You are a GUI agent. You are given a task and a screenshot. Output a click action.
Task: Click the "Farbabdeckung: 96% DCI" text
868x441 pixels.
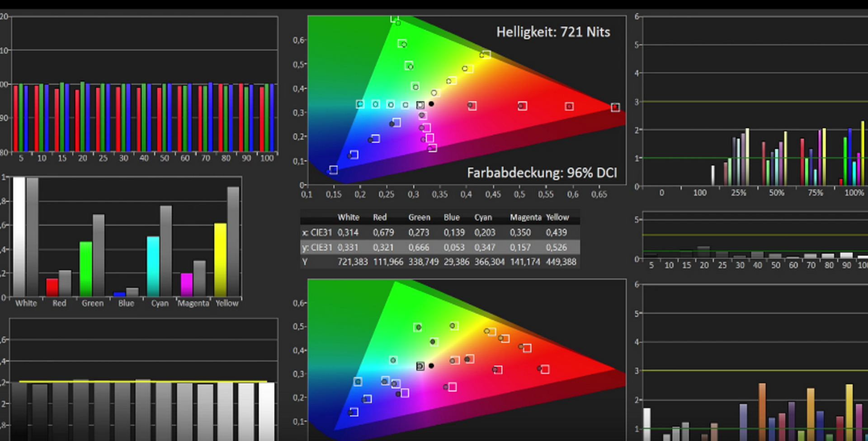point(542,173)
